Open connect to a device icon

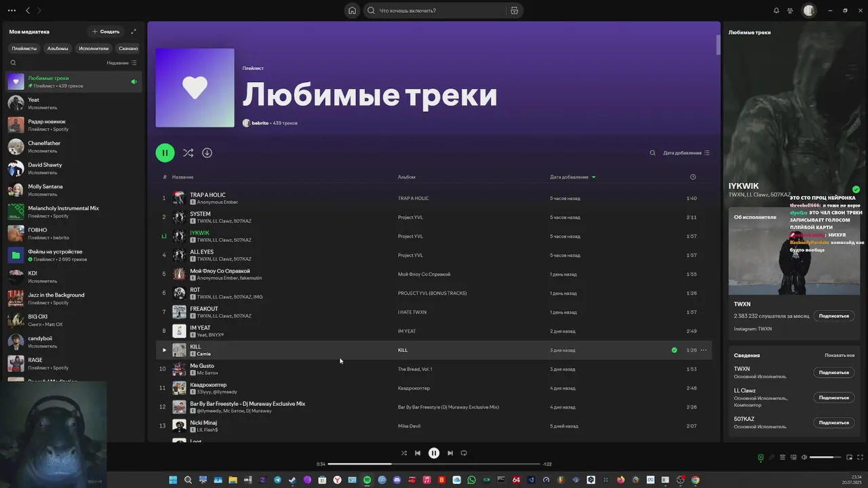point(793,457)
